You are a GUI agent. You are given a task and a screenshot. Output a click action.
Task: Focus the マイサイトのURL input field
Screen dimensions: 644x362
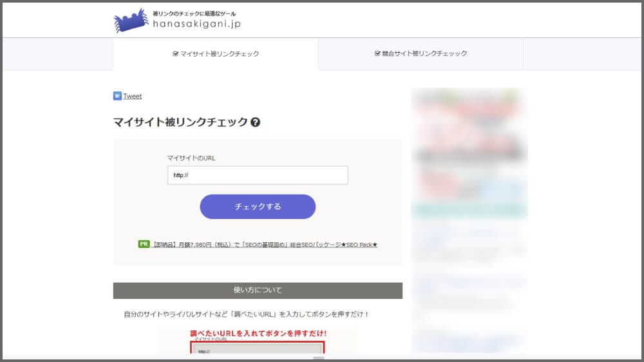point(258,175)
